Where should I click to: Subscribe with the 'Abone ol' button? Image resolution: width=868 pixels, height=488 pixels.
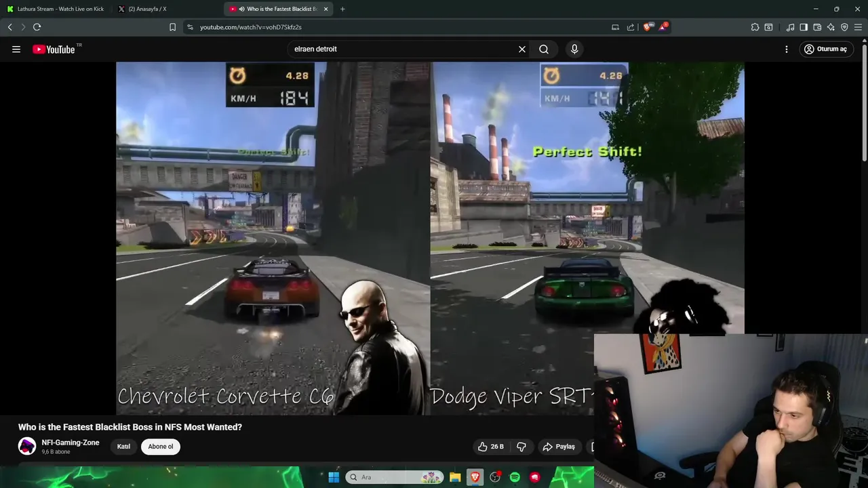(161, 447)
